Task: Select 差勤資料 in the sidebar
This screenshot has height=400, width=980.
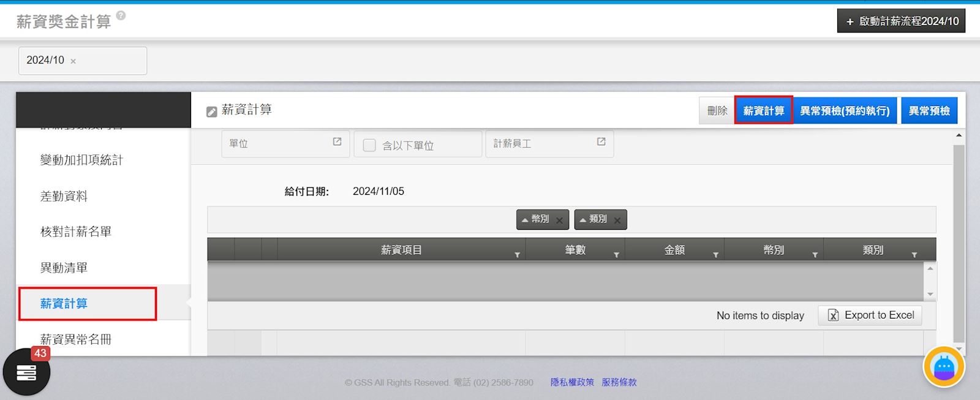Action: [64, 196]
